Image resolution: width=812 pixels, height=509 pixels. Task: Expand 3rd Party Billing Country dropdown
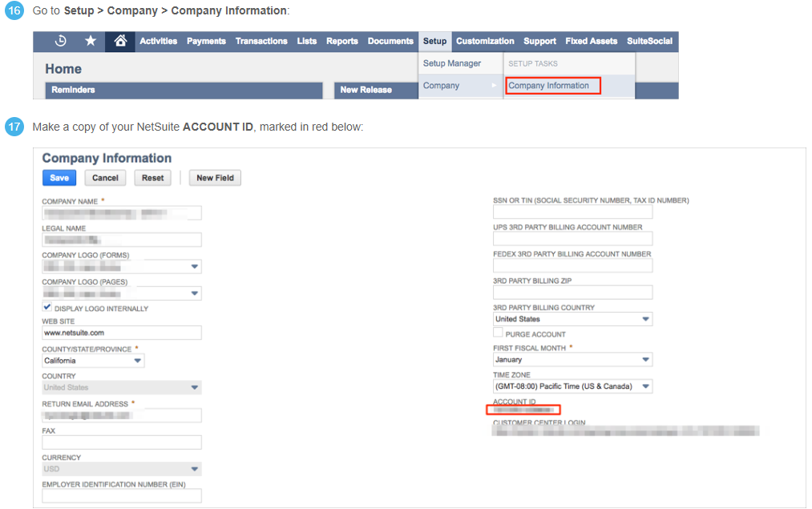tap(572, 319)
